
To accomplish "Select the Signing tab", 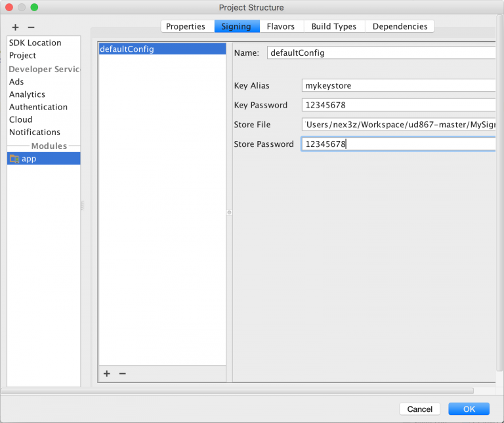I will [236, 26].
